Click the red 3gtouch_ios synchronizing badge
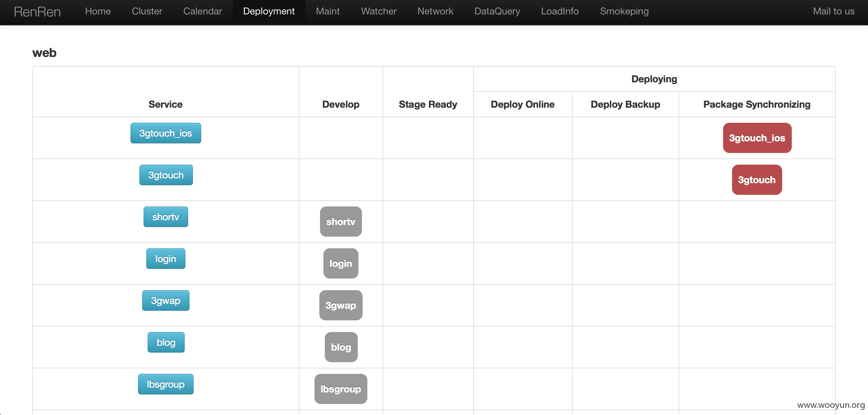 tap(757, 138)
